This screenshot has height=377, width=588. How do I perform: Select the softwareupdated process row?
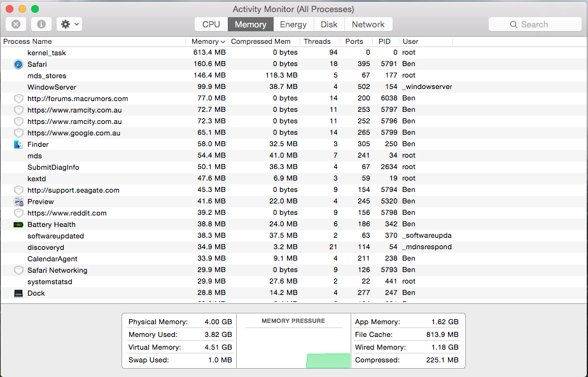tap(294, 236)
